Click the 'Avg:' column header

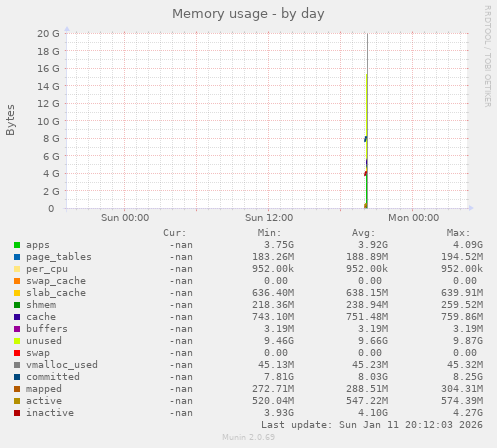coord(364,233)
